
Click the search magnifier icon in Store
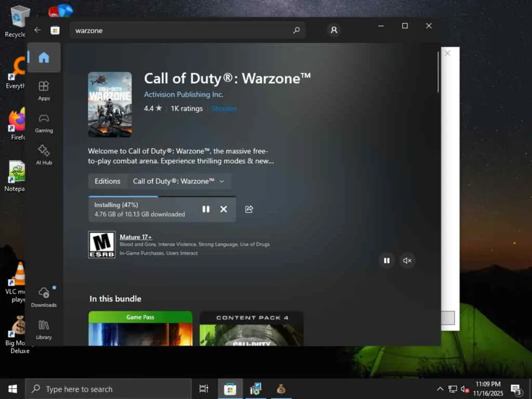pos(296,31)
